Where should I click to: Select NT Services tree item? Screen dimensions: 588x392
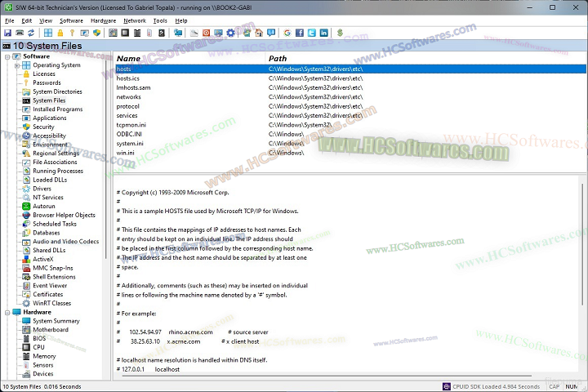pos(48,198)
